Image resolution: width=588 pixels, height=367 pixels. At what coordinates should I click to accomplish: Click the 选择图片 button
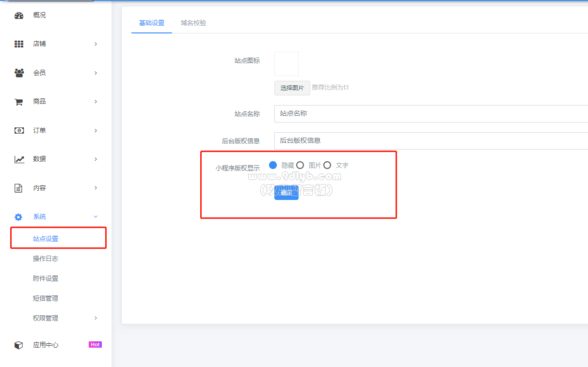[292, 88]
